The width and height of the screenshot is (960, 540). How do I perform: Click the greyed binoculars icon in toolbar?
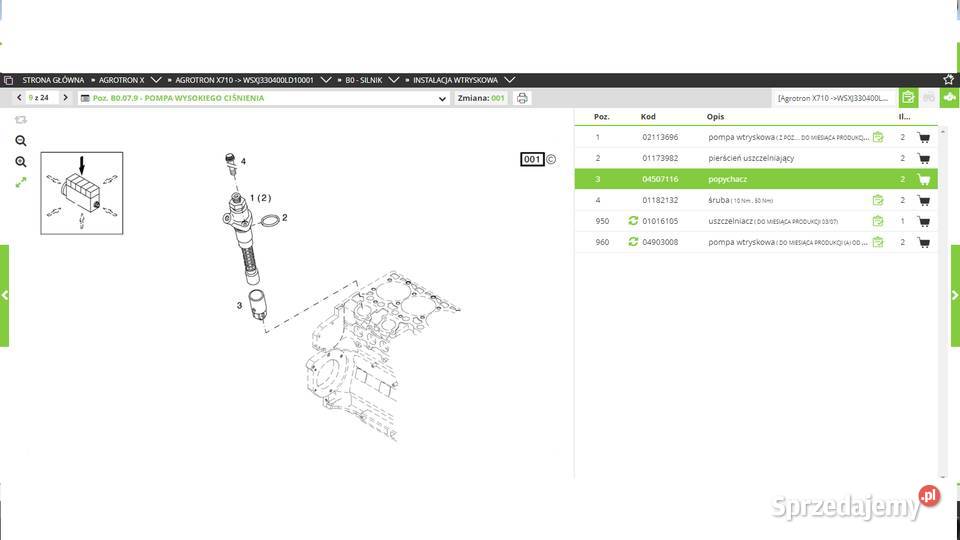click(929, 97)
